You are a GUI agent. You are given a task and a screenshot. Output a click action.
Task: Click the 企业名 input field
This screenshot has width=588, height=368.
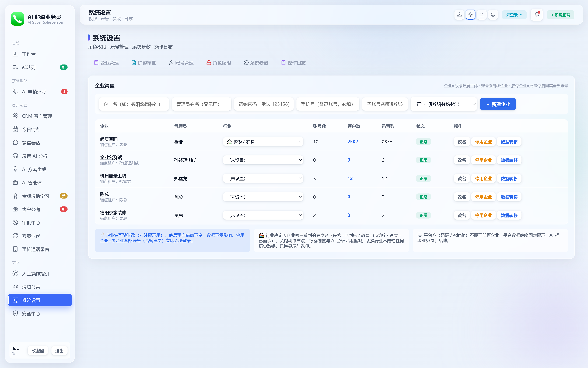pyautogui.click(x=134, y=104)
